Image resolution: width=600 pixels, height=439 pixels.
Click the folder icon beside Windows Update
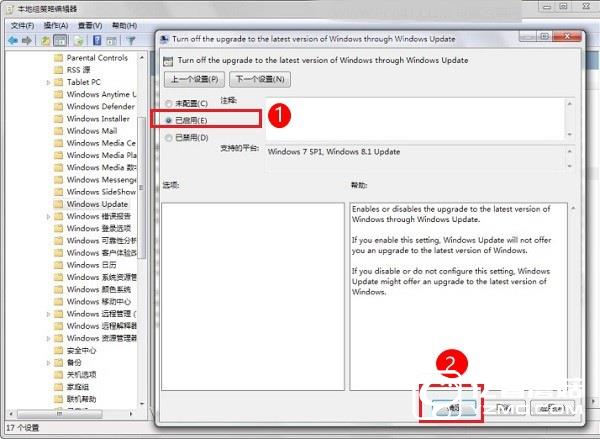(x=59, y=204)
